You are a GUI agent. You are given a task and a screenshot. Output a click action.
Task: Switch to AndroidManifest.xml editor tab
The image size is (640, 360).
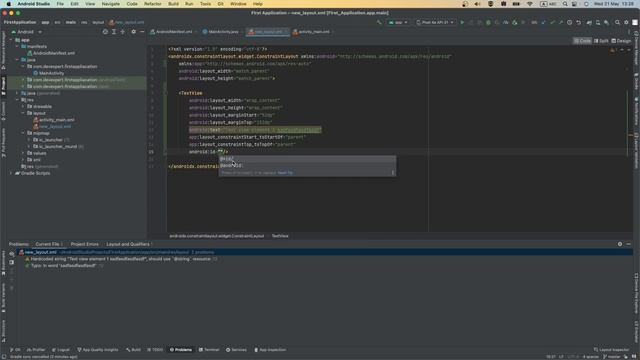[173, 31]
